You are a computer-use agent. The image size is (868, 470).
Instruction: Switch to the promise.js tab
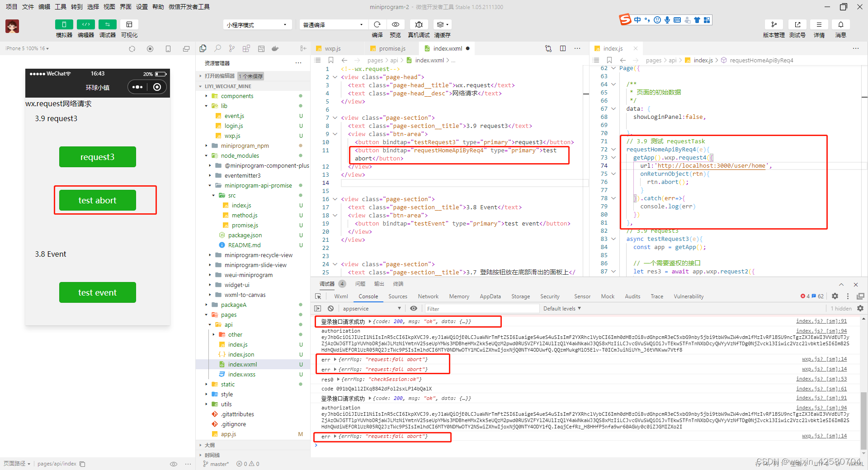[x=392, y=48]
